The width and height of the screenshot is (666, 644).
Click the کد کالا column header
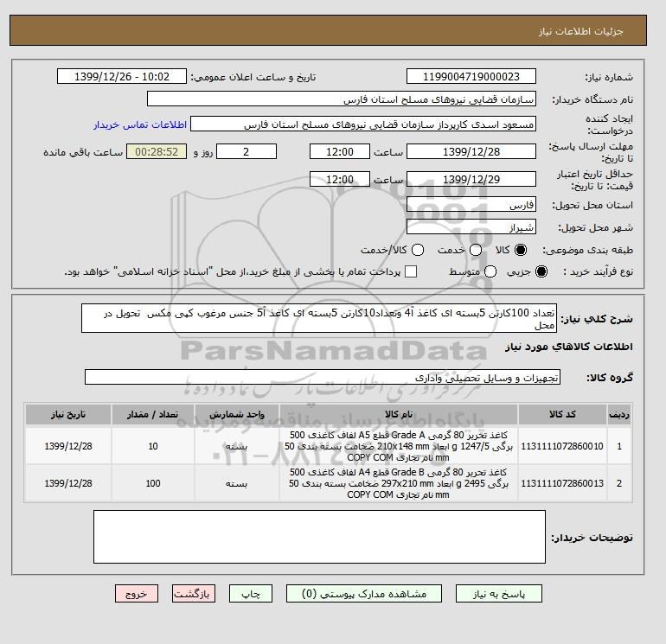pyautogui.click(x=562, y=414)
